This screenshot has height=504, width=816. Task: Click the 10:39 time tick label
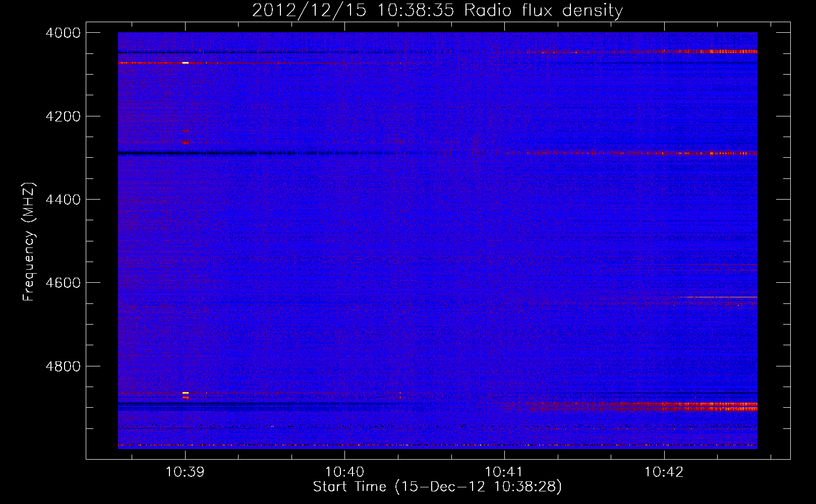coord(185,472)
